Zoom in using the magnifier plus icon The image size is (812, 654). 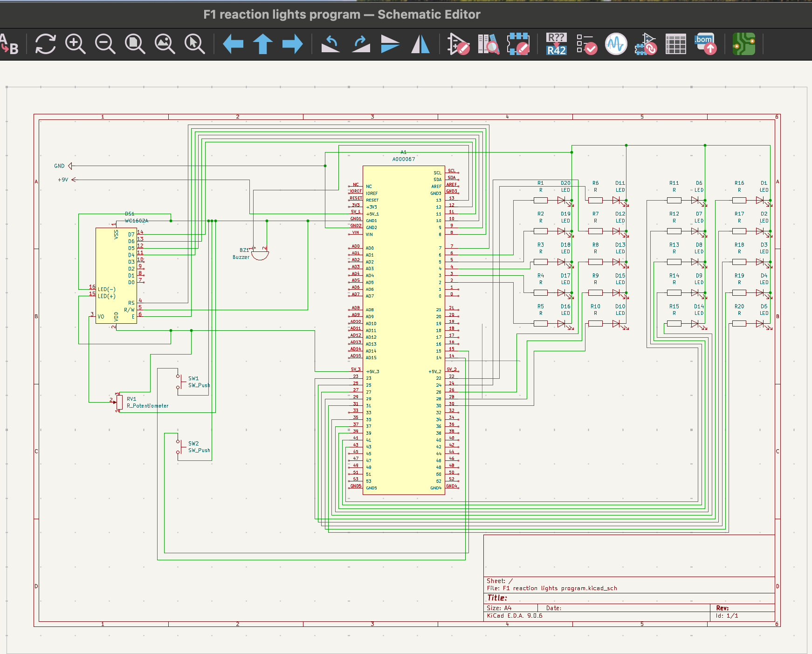point(75,44)
